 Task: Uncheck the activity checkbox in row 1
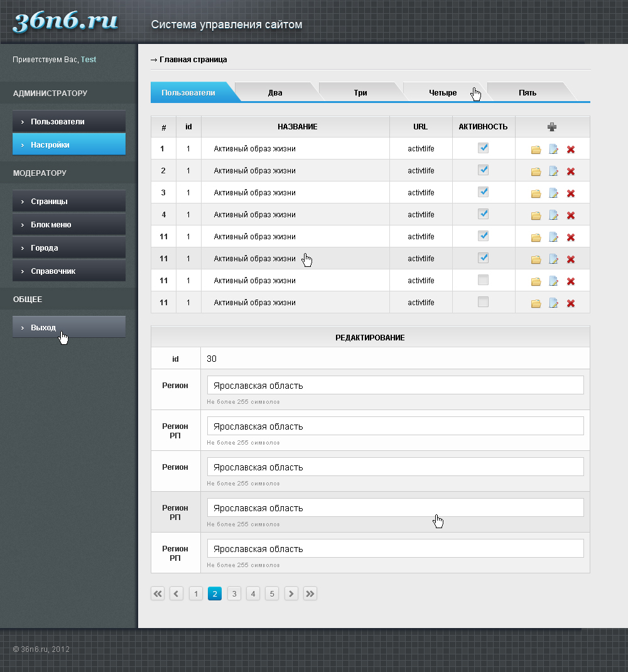tap(483, 148)
